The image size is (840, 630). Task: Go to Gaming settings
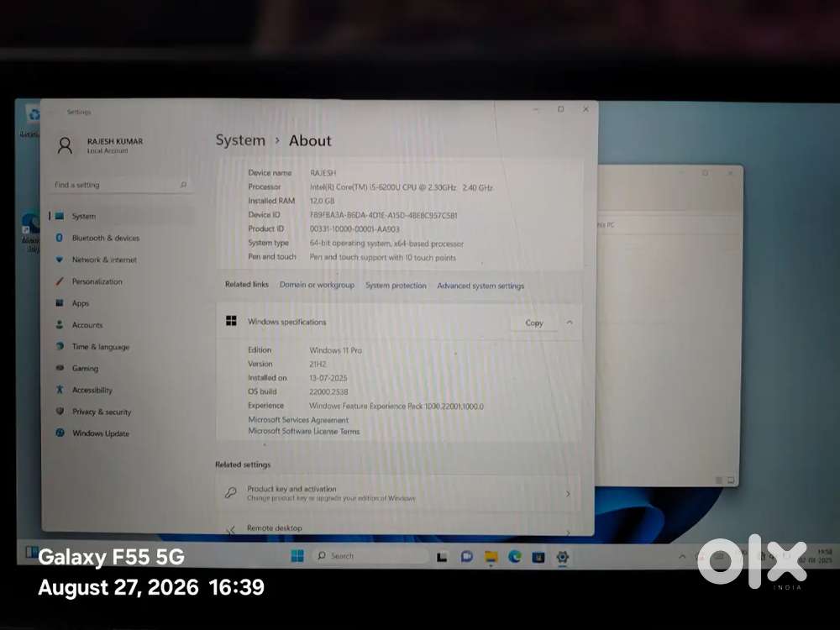pyautogui.click(x=121, y=368)
